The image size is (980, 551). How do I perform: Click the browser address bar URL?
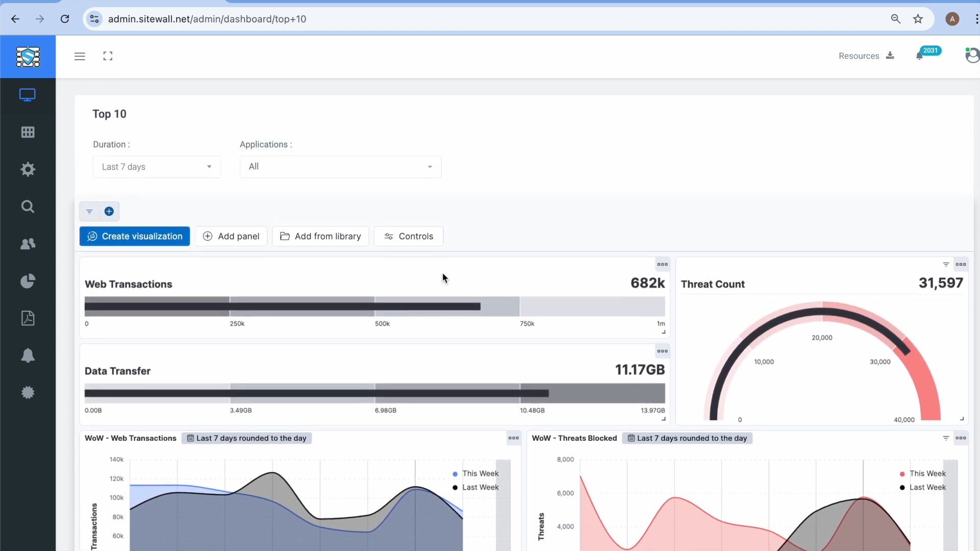207,19
